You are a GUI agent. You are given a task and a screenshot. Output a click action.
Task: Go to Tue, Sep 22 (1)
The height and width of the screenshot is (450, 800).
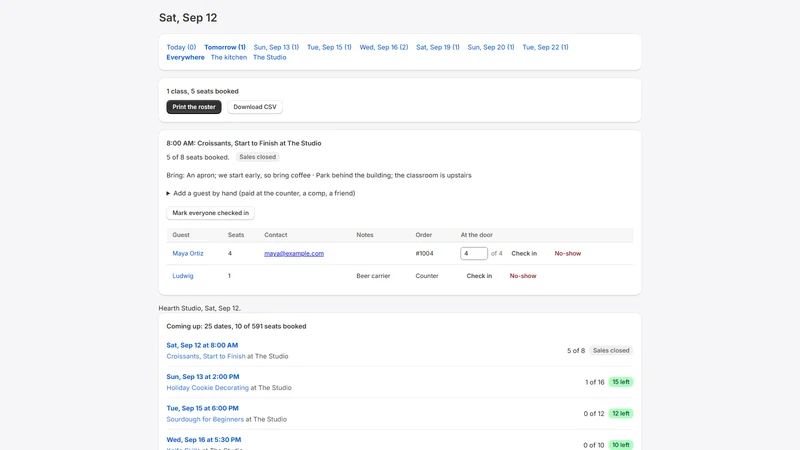pyautogui.click(x=545, y=47)
